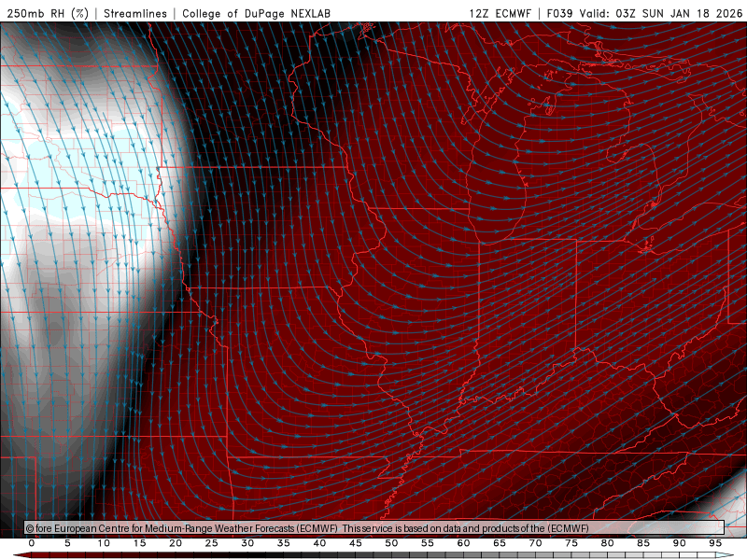Click the colorbar label "90"
The image size is (747, 560).
[679, 543]
